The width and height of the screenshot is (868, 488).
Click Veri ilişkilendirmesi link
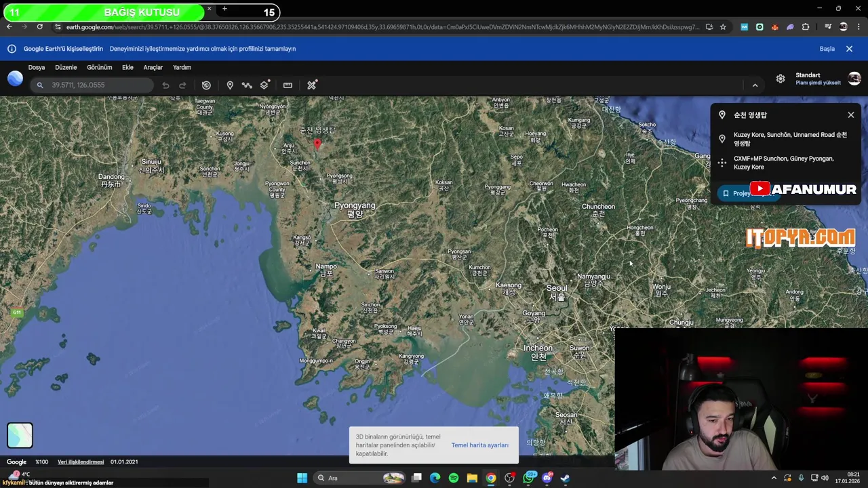[x=81, y=462]
